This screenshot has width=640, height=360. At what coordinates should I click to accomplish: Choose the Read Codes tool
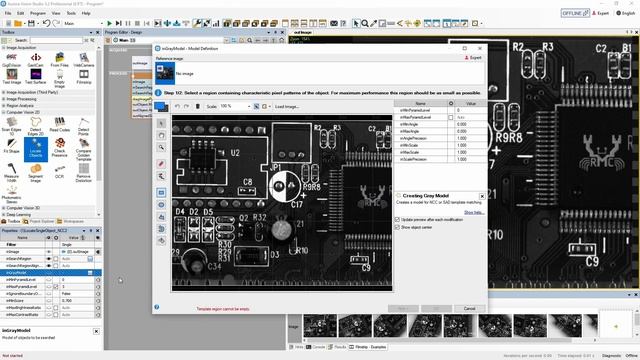pyautogui.click(x=60, y=124)
